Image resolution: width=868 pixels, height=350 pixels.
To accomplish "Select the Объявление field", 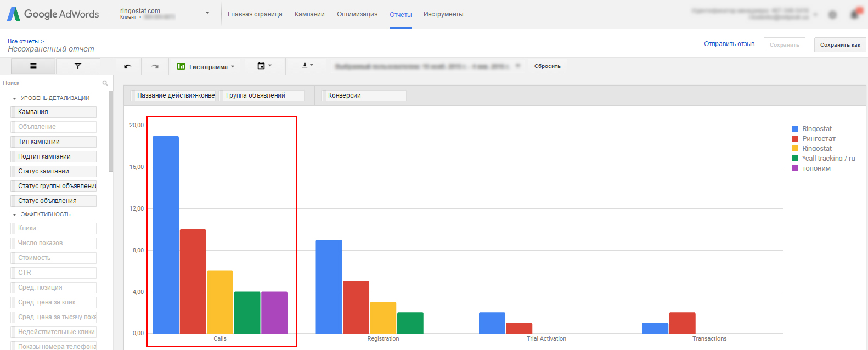I will click(54, 127).
